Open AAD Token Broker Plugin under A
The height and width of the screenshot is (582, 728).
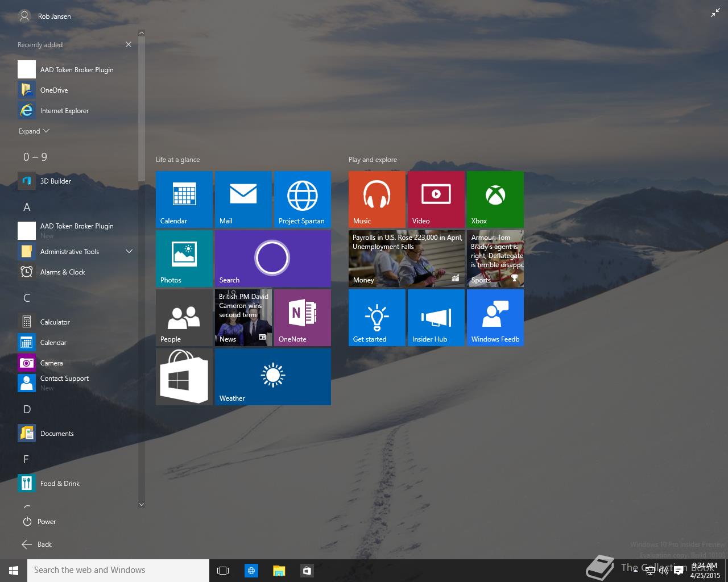77,231
